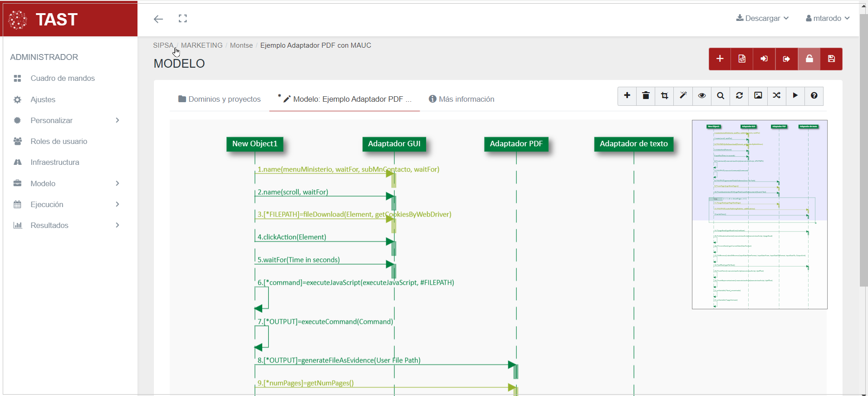Open the Más información tab

pyautogui.click(x=461, y=99)
